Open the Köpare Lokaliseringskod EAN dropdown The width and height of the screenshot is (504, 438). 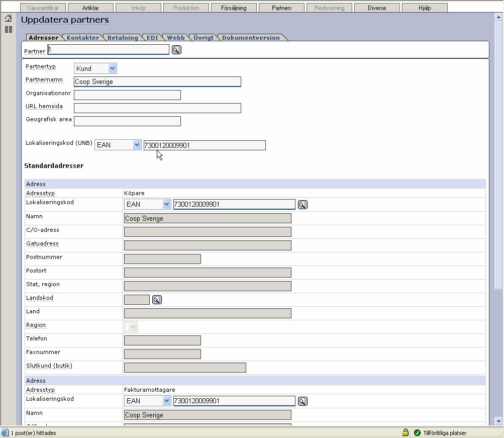(x=148, y=204)
